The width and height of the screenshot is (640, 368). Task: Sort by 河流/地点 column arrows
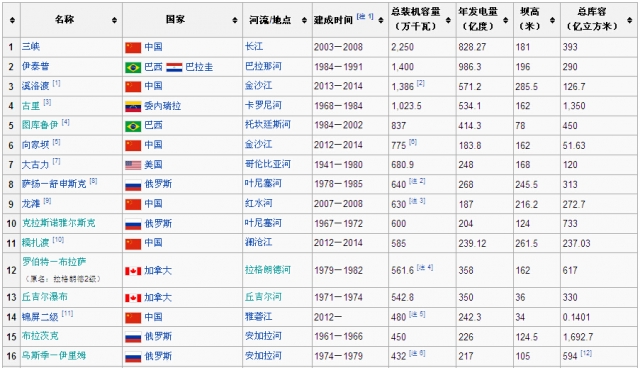pos(304,20)
